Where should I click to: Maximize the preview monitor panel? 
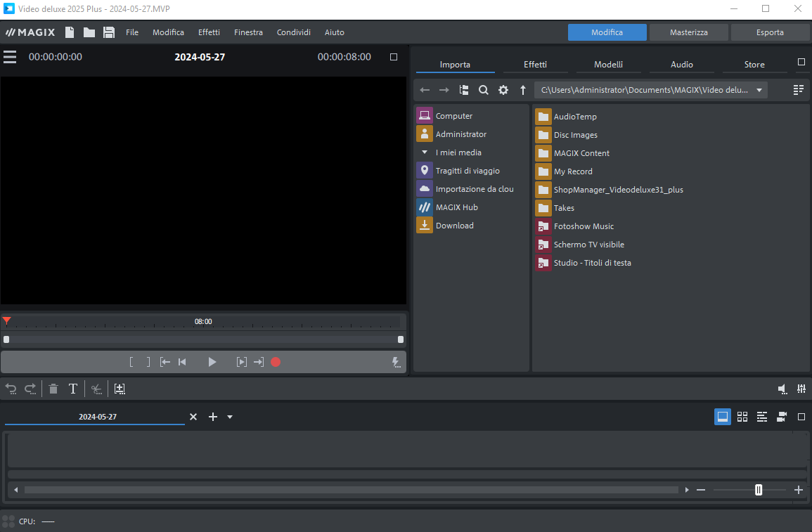pyautogui.click(x=394, y=57)
